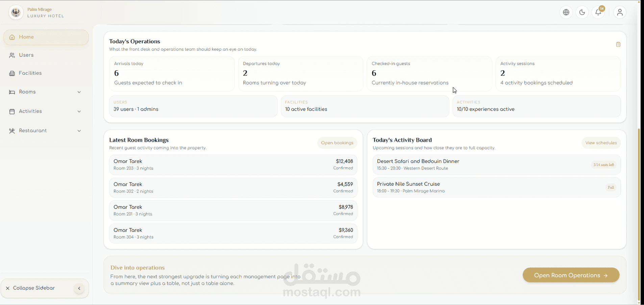Click the Palm Mirage hotel logo

pos(16,13)
